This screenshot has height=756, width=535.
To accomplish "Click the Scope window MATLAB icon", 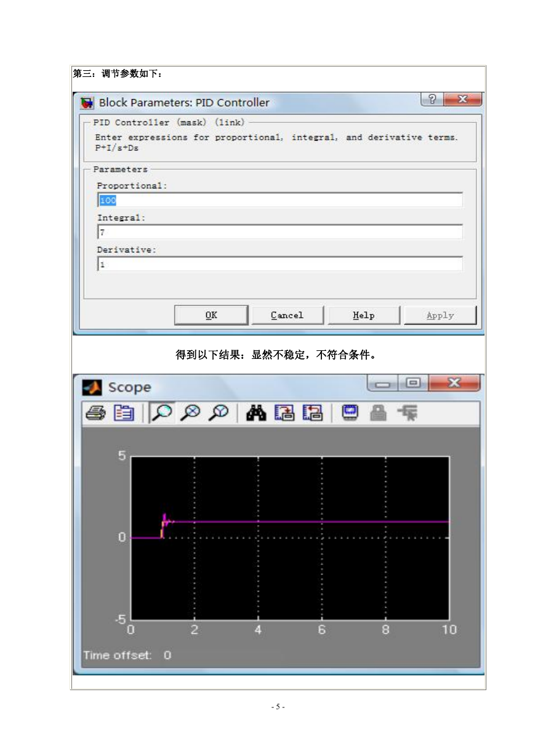I will pyautogui.click(x=92, y=387).
